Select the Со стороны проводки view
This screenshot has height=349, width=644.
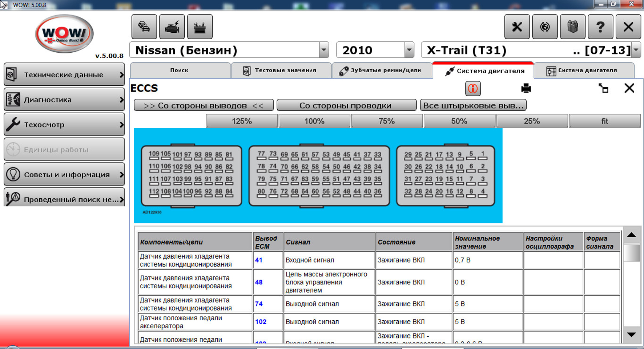(x=346, y=105)
